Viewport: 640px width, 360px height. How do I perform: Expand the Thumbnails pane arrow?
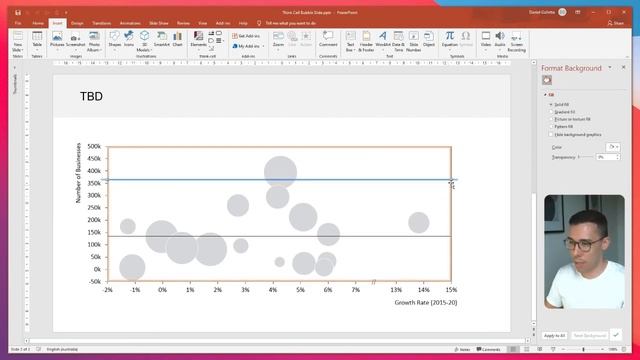15,67
